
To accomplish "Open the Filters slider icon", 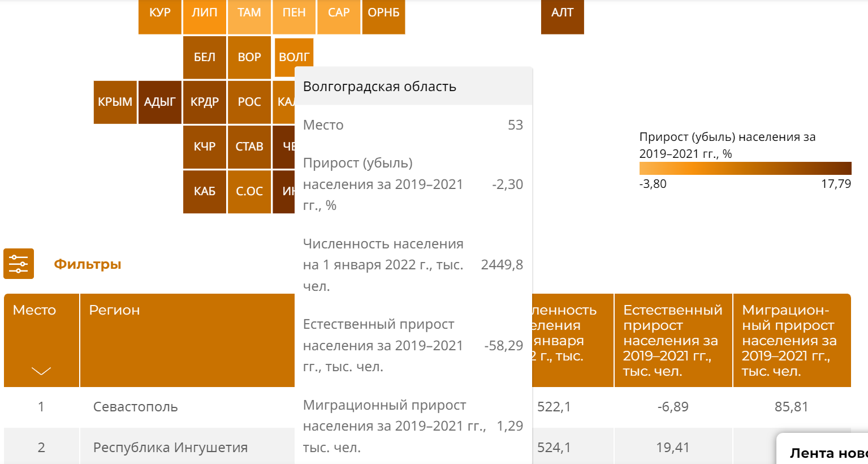I will point(19,264).
